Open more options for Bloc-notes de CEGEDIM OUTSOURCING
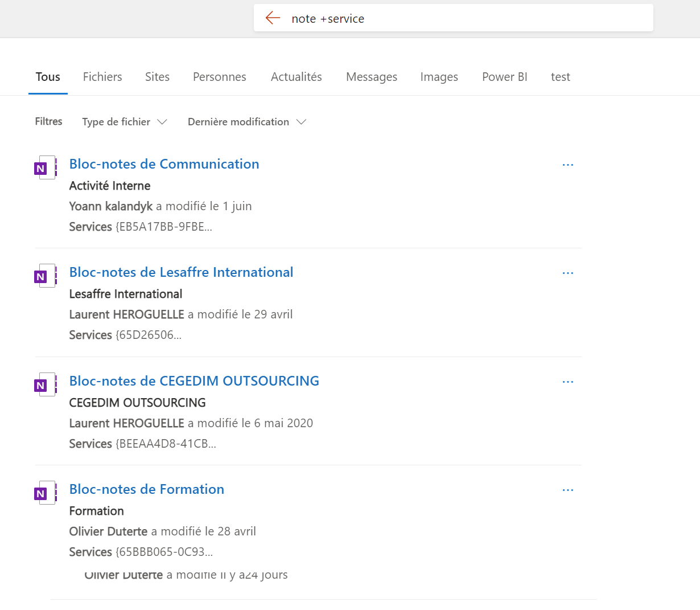Viewport: 700px width, 610px height. pyautogui.click(x=568, y=382)
